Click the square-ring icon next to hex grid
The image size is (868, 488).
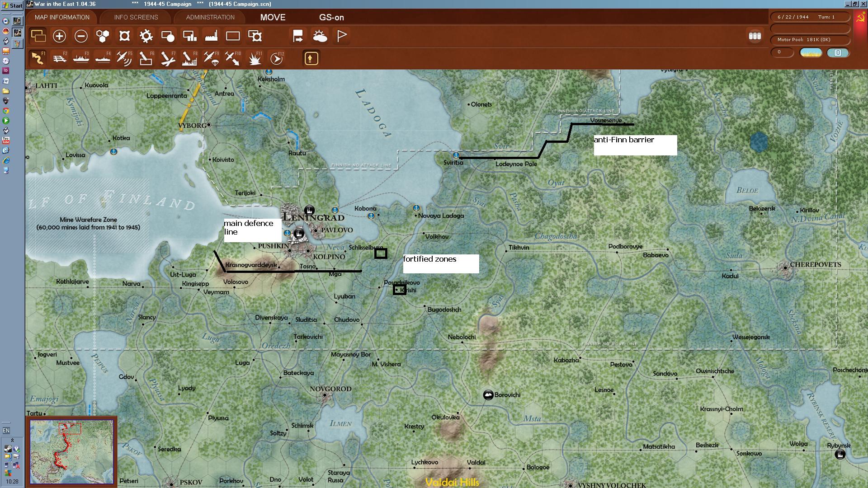pos(124,36)
